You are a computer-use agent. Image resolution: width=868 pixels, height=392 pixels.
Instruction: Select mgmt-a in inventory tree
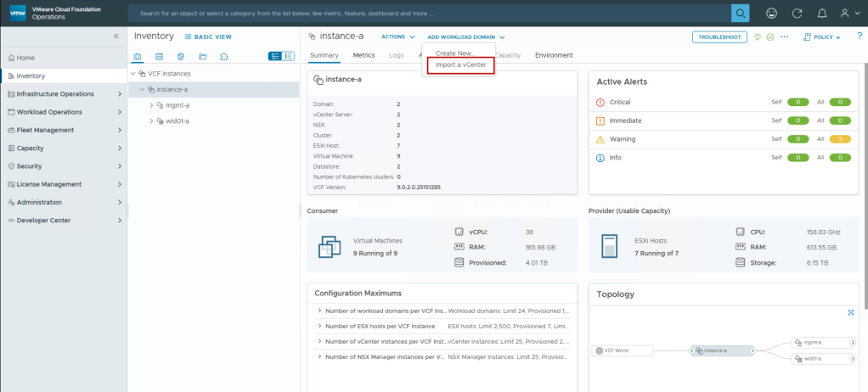(178, 105)
